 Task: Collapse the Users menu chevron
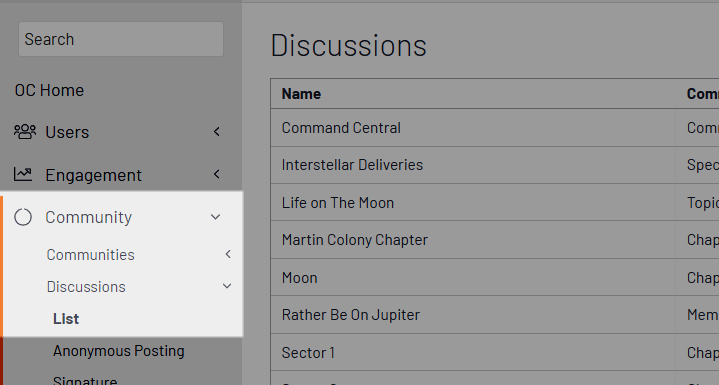click(x=217, y=132)
